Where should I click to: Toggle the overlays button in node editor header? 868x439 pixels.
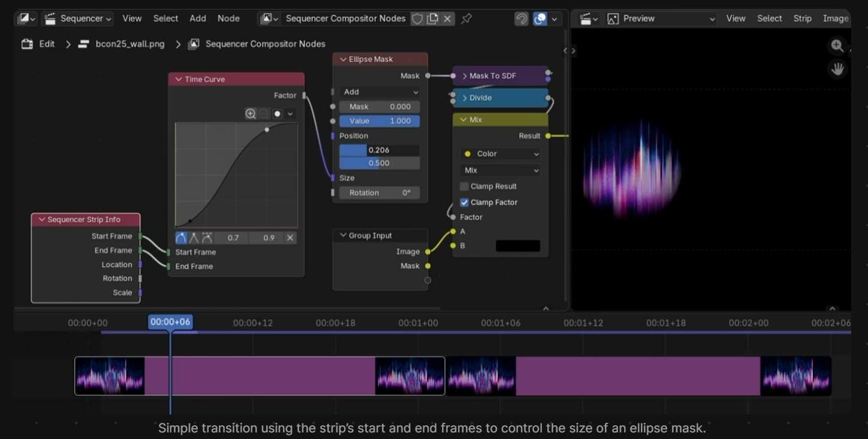[540, 19]
